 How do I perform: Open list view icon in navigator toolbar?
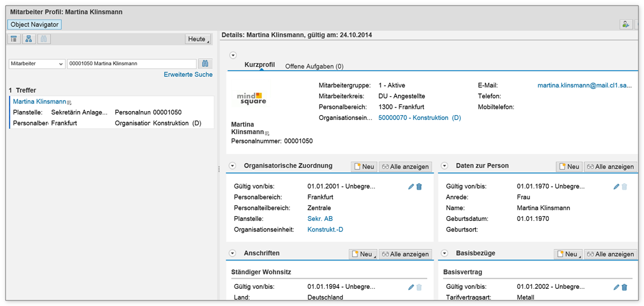(14, 39)
